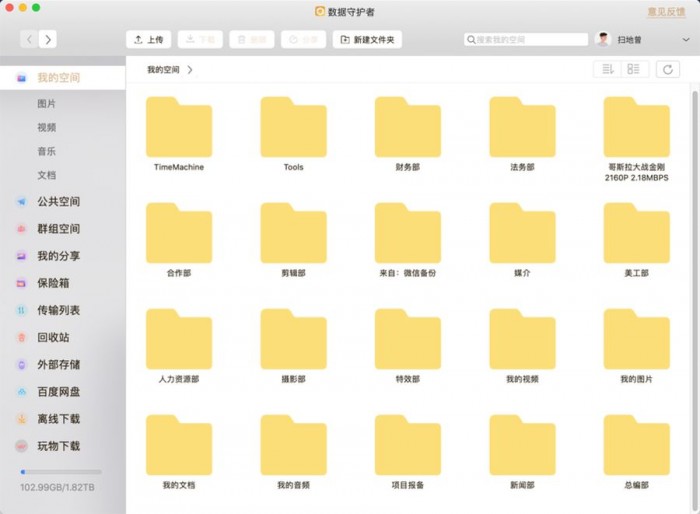
Task: Open 文档 category in sidebar
Action: point(46,175)
